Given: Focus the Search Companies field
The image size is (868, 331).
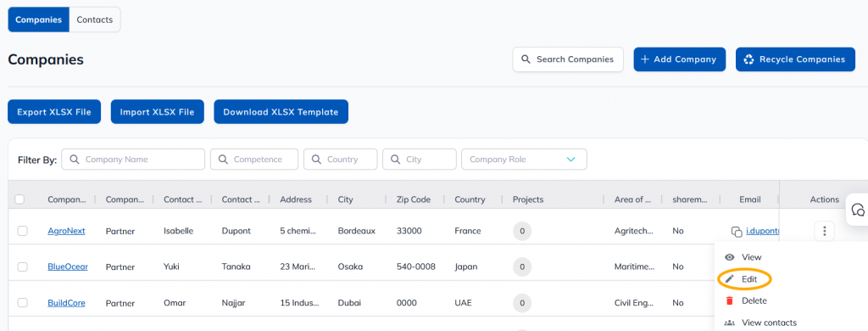Looking at the screenshot, I should click(568, 59).
